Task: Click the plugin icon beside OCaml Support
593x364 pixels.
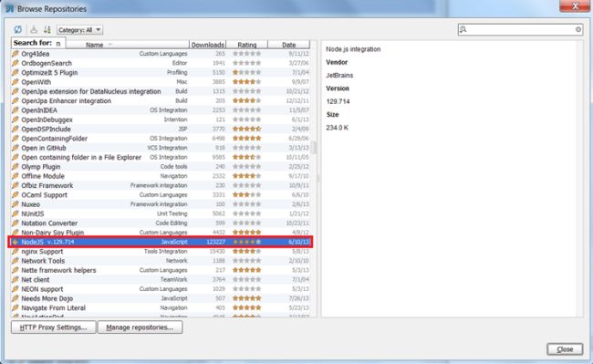Action: (16, 195)
